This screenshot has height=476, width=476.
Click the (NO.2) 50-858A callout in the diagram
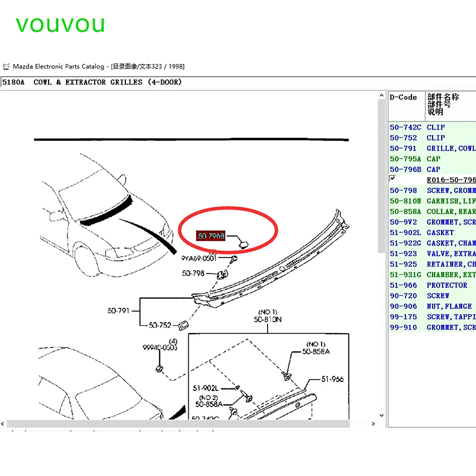tap(209, 401)
